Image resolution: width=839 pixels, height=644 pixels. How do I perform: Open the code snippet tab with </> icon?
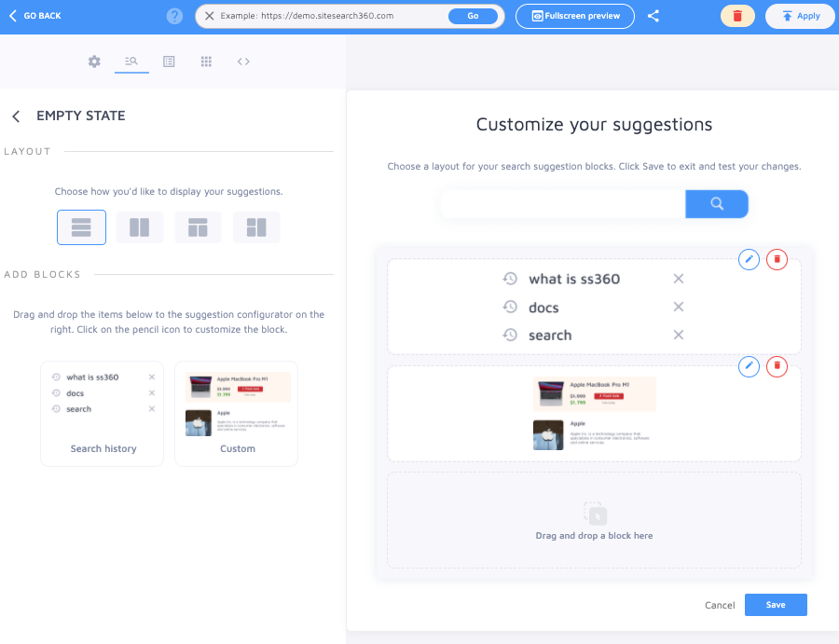tap(243, 62)
